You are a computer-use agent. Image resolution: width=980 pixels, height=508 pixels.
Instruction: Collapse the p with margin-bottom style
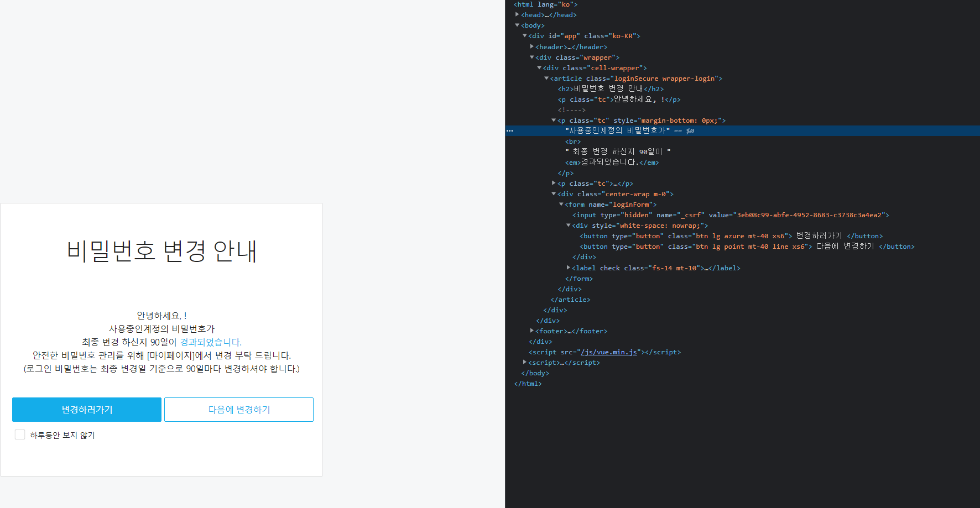[554, 121]
